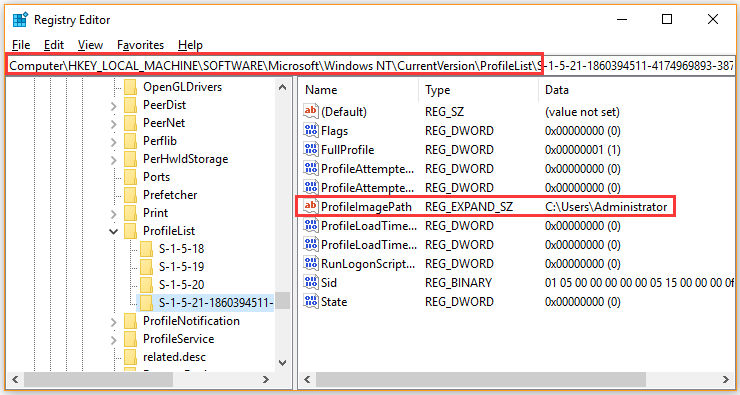The image size is (740, 395).
Task: Click the FullProfile DWORD value icon
Action: point(311,150)
